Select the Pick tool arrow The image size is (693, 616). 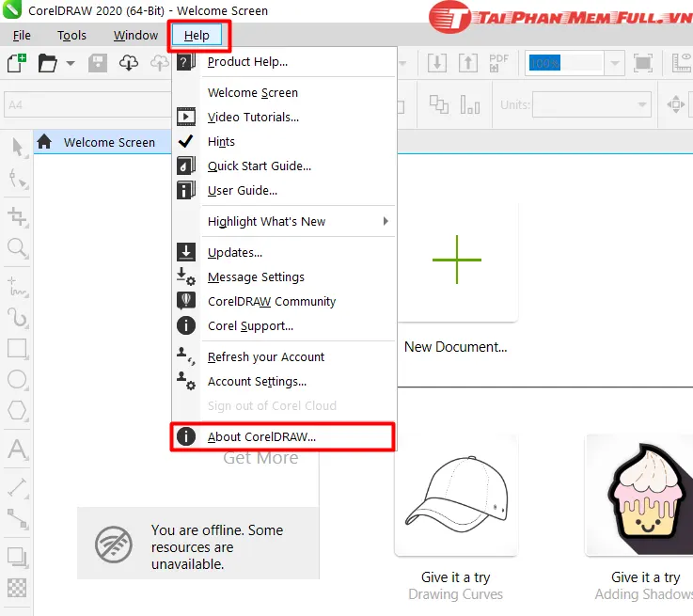[18, 147]
